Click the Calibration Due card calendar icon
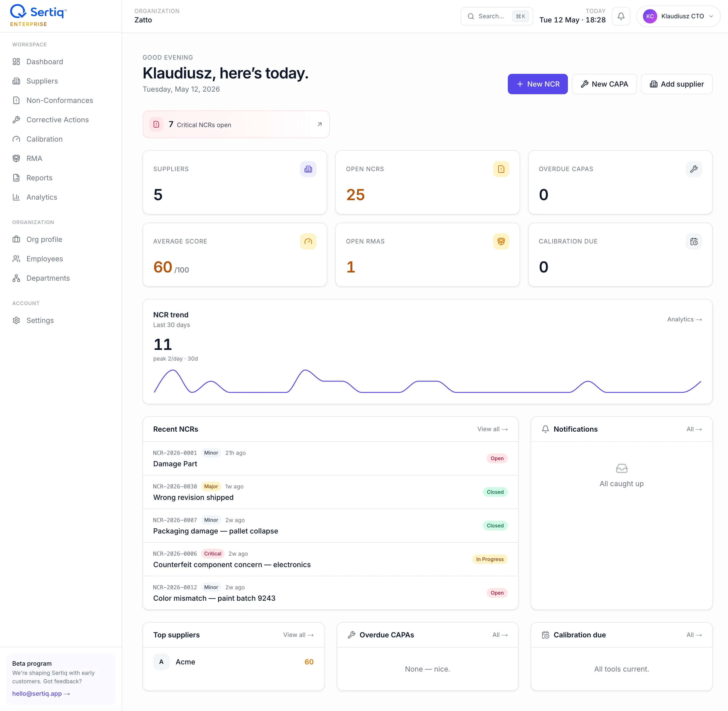The height and width of the screenshot is (711, 728). (694, 242)
